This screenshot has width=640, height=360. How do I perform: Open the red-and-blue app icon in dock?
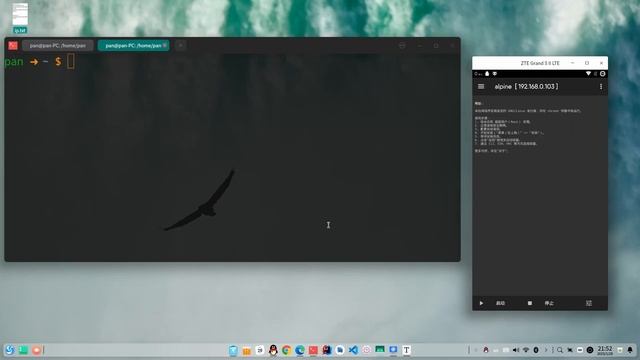tap(327, 350)
